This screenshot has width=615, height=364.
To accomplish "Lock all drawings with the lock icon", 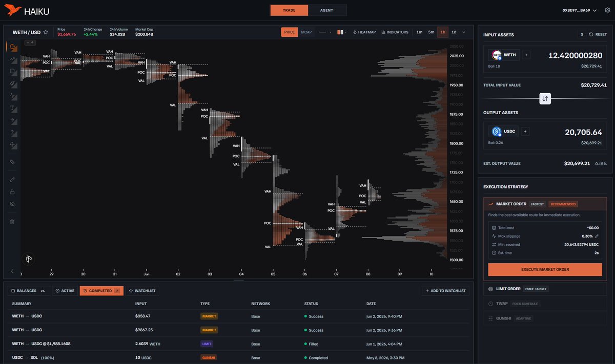I will (12, 192).
